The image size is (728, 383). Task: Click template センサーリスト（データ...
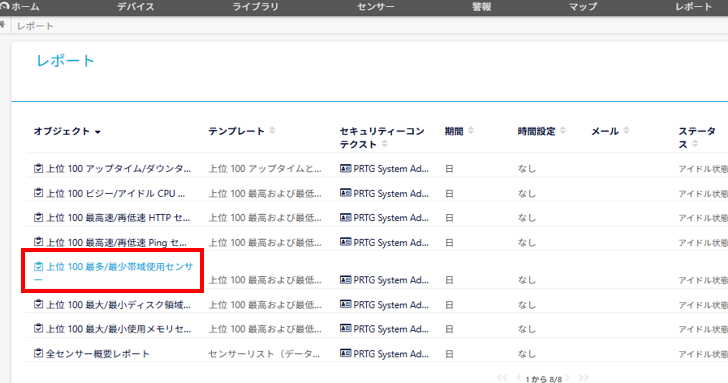[x=264, y=354]
